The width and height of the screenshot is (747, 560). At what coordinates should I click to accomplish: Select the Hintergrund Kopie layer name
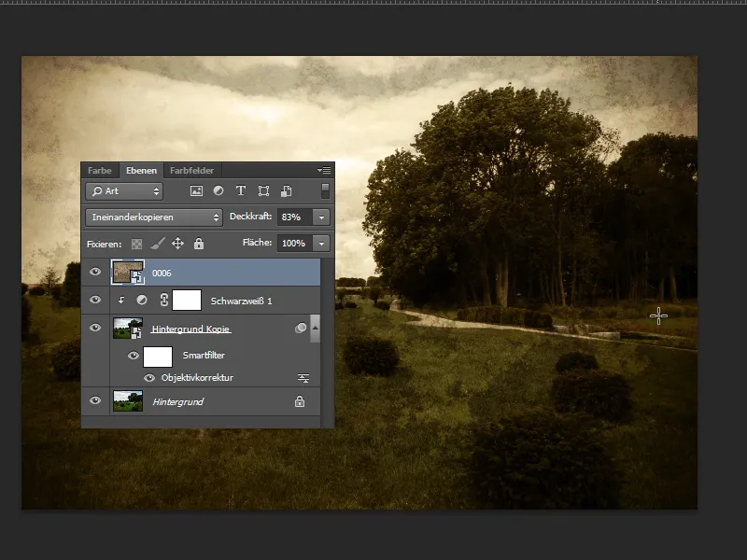point(190,329)
